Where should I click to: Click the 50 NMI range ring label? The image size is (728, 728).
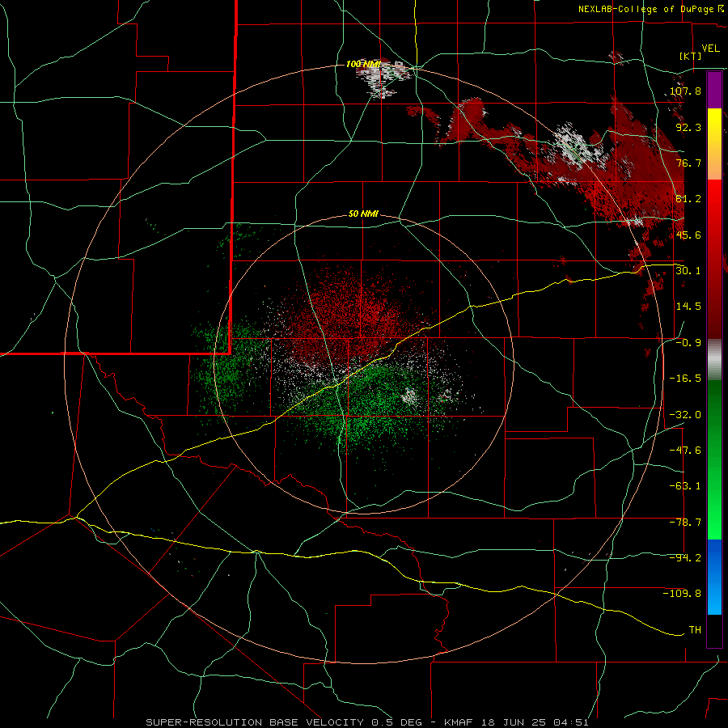[x=363, y=214]
